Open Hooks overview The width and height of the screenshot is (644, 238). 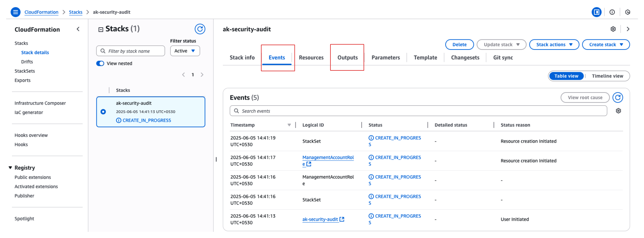point(31,135)
